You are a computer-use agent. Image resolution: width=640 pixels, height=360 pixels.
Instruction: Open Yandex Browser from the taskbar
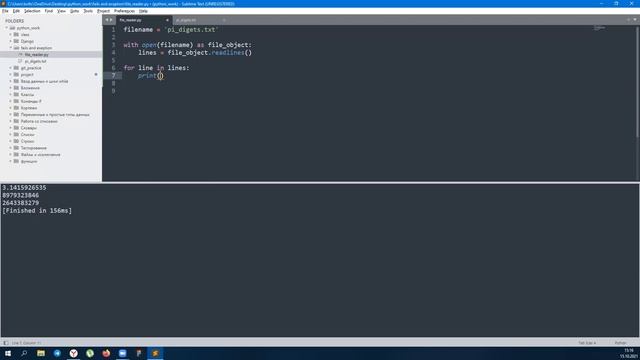(x=73, y=353)
